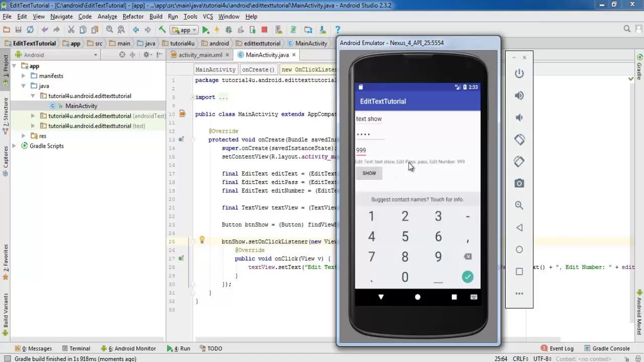This screenshot has width=644, height=362.
Task: Click the Make Project hammer icon
Action: pos(163,30)
